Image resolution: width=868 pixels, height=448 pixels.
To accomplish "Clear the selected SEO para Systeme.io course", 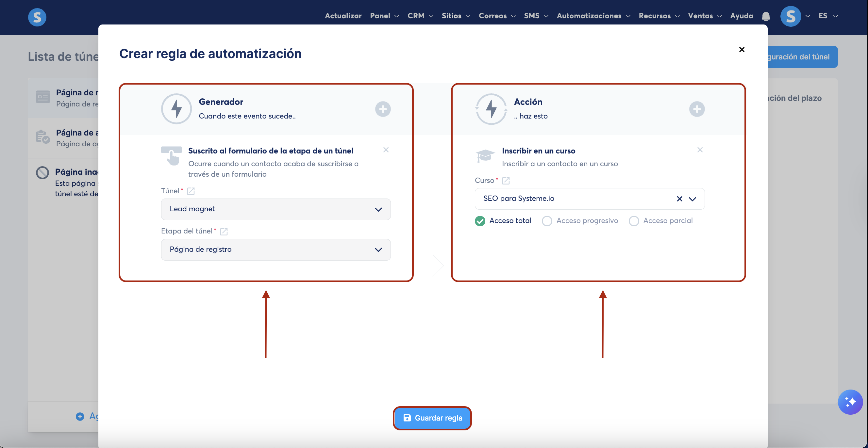I will coord(679,199).
